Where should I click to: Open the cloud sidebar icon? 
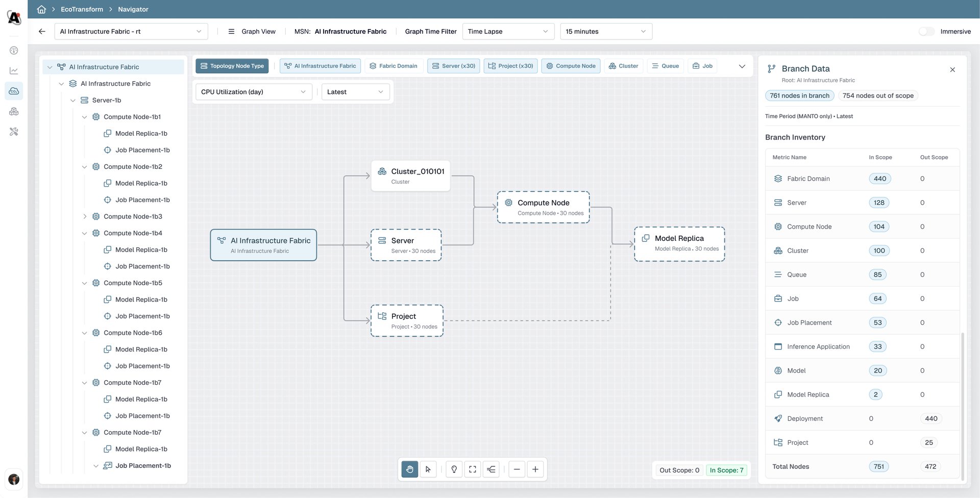tap(14, 91)
